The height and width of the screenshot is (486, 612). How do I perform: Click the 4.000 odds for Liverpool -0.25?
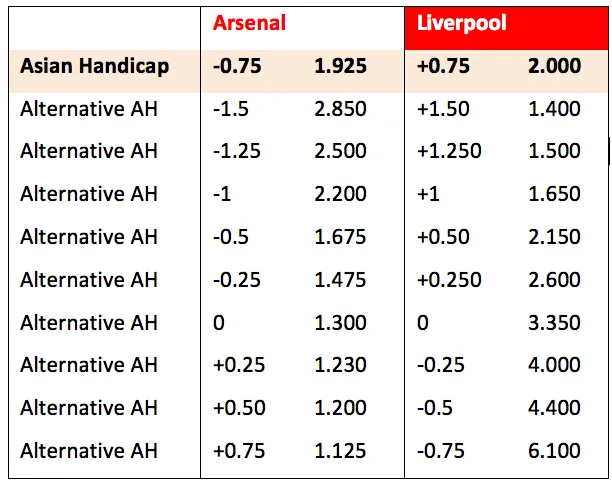pos(555,365)
